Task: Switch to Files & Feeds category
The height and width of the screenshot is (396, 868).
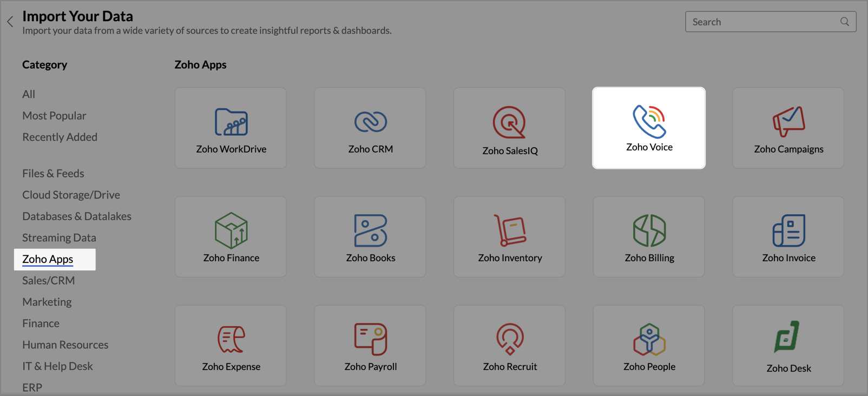Action: (53, 173)
